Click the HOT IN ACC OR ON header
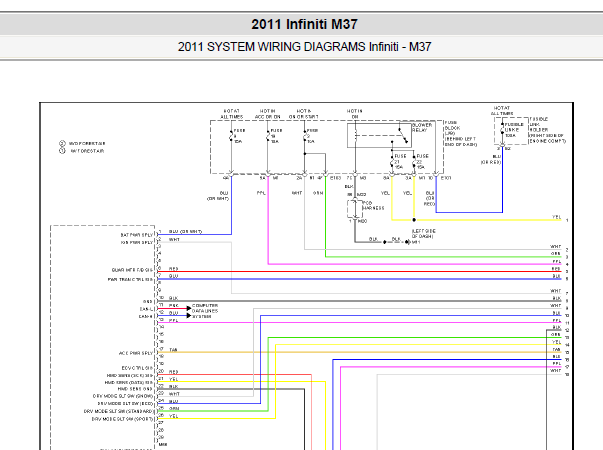Screen dimensions: 603x450 (268, 114)
